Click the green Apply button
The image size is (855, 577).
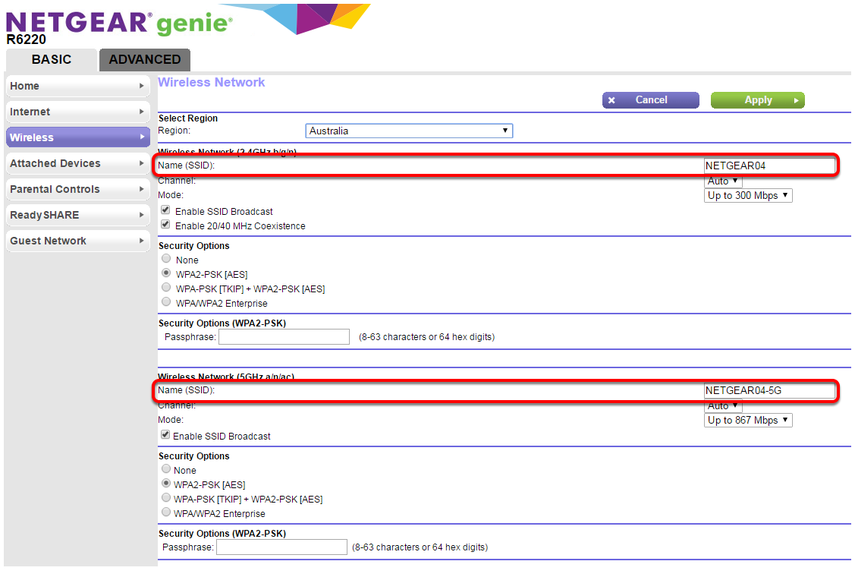coord(757,100)
